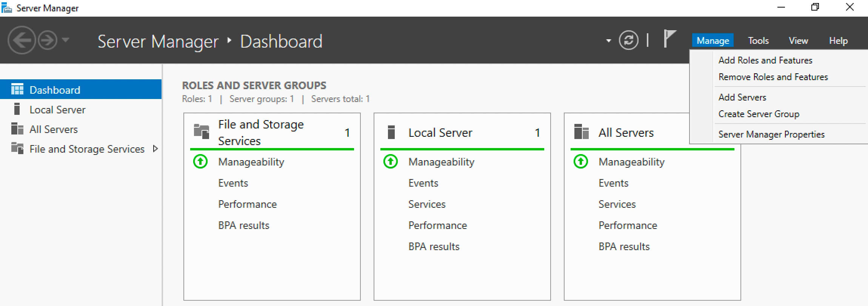Viewport: 868px width, 306px height.
Task: Select All Servers in the sidebar
Action: pyautogui.click(x=81, y=129)
